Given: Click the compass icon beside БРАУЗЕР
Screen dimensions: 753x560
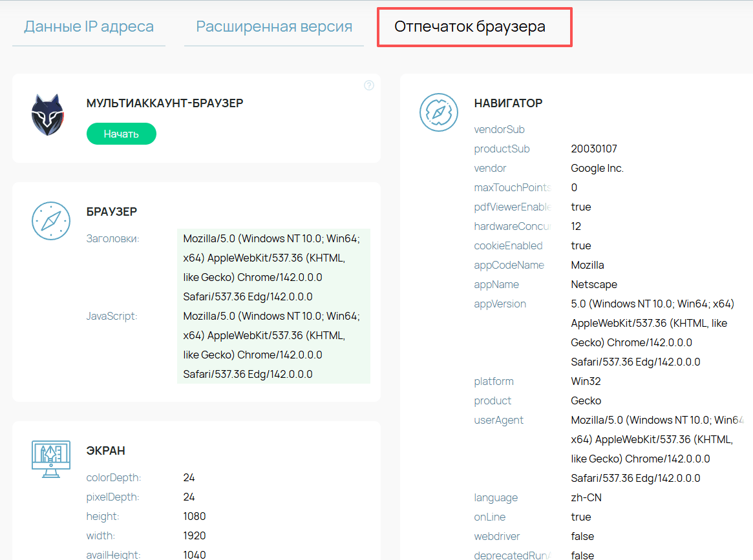Looking at the screenshot, I should coord(51,221).
